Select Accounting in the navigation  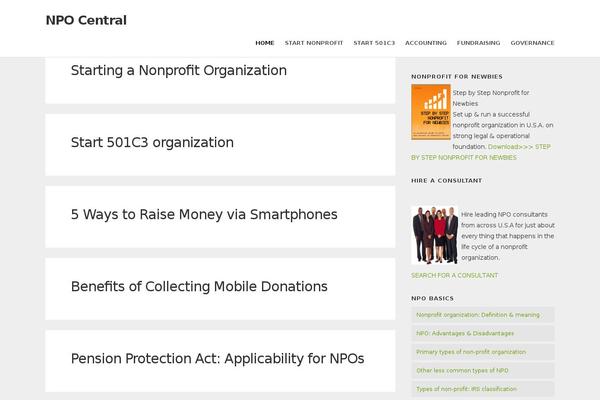[x=426, y=43]
